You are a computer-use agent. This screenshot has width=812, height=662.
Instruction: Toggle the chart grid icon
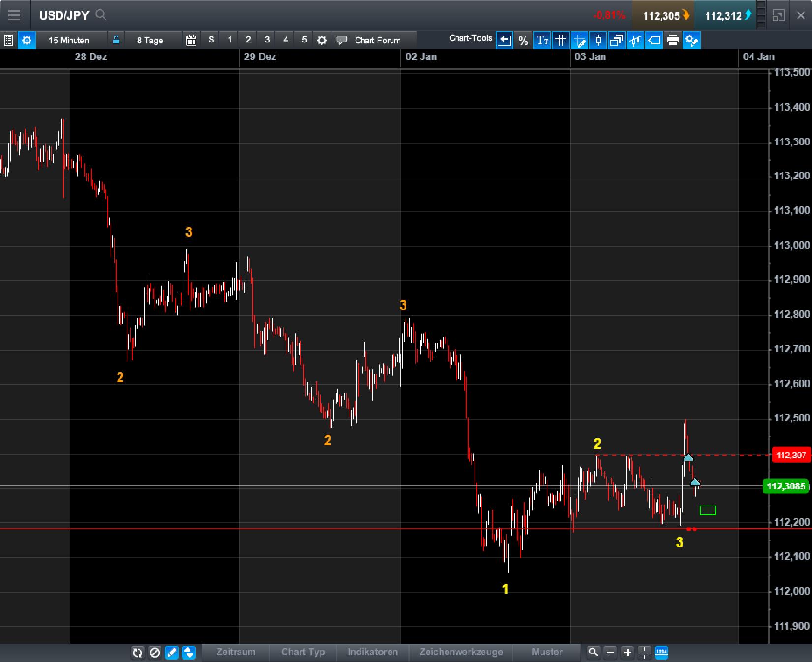pyautogui.click(x=561, y=40)
